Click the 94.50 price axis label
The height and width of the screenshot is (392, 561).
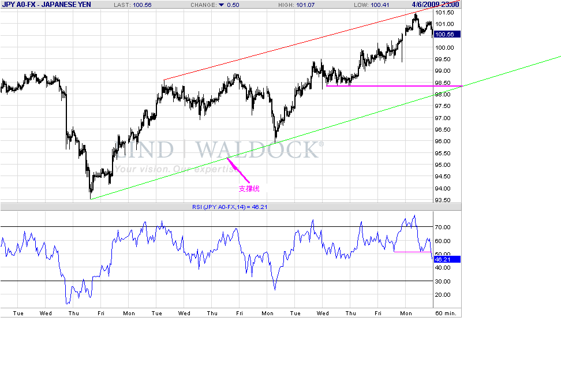443,177
